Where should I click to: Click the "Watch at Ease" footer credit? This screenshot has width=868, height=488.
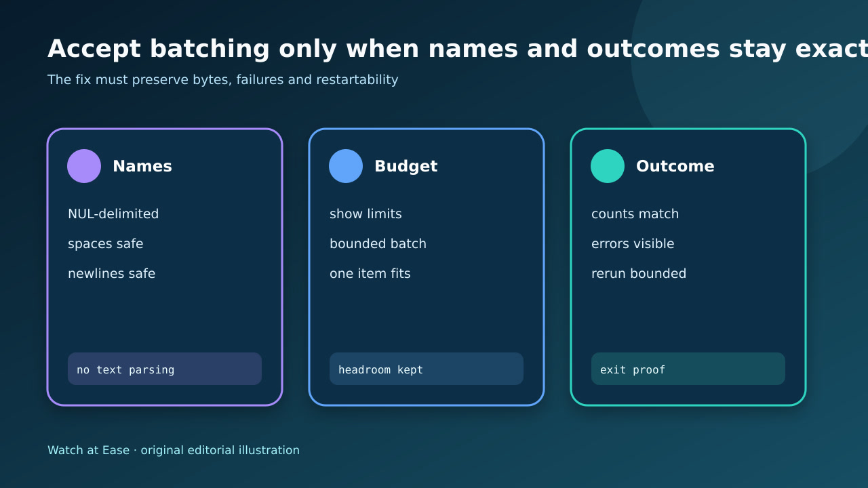pyautogui.click(x=174, y=450)
